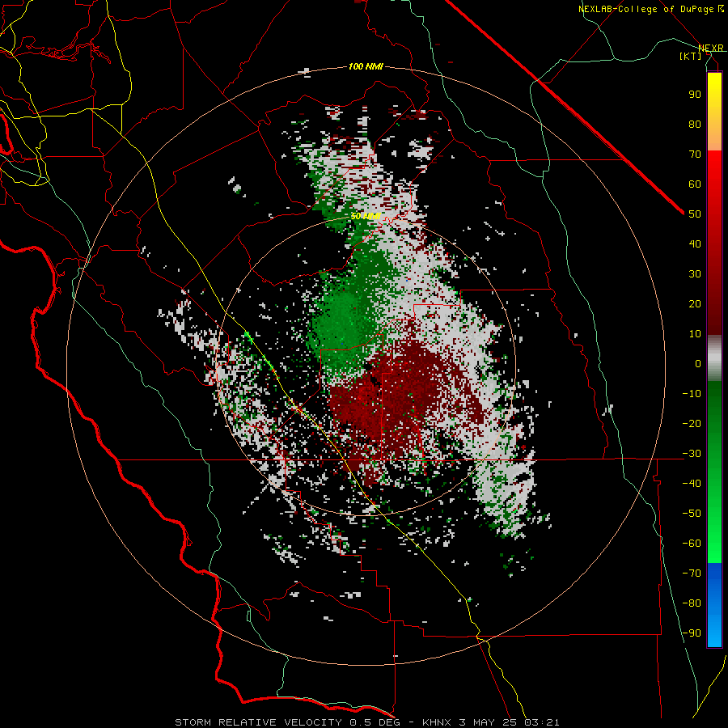Click the 40 knot scale label
Viewport: 728px width, 728px height.
[x=695, y=243]
